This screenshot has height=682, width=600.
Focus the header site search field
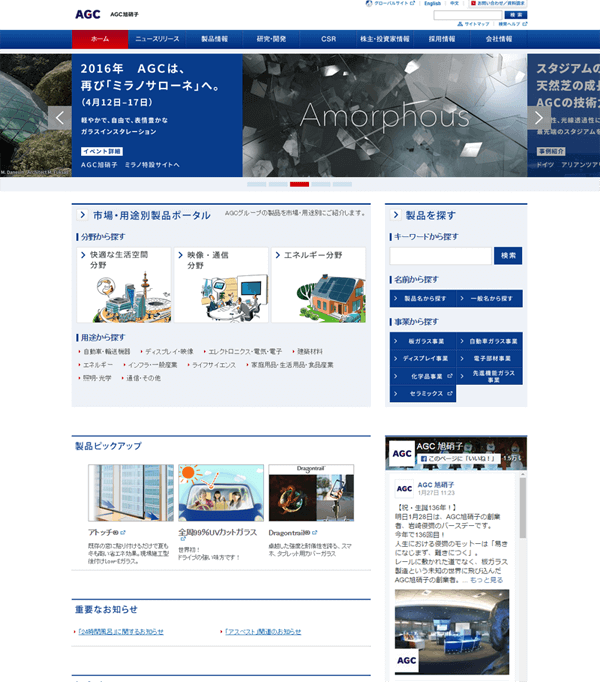point(468,15)
